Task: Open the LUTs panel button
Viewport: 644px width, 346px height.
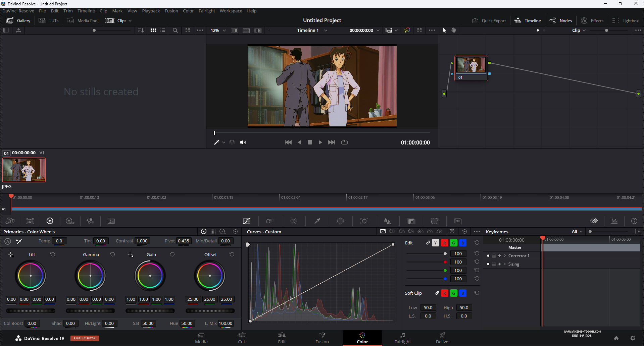Action: coord(49,20)
